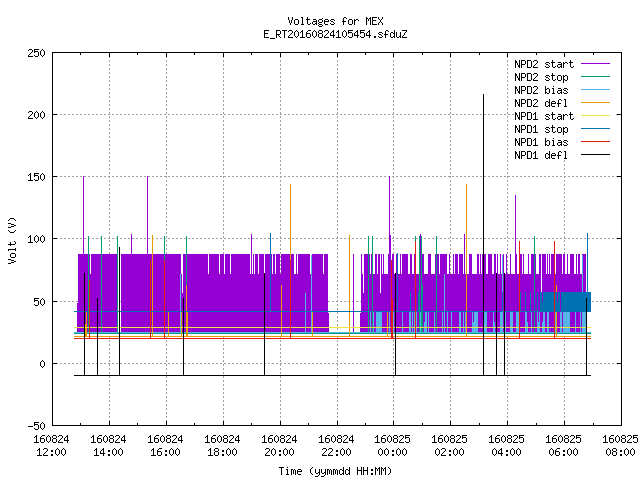Click the Time (yymmdd HH:MM) x-axis label
The height and width of the screenshot is (480, 640).
[335, 471]
